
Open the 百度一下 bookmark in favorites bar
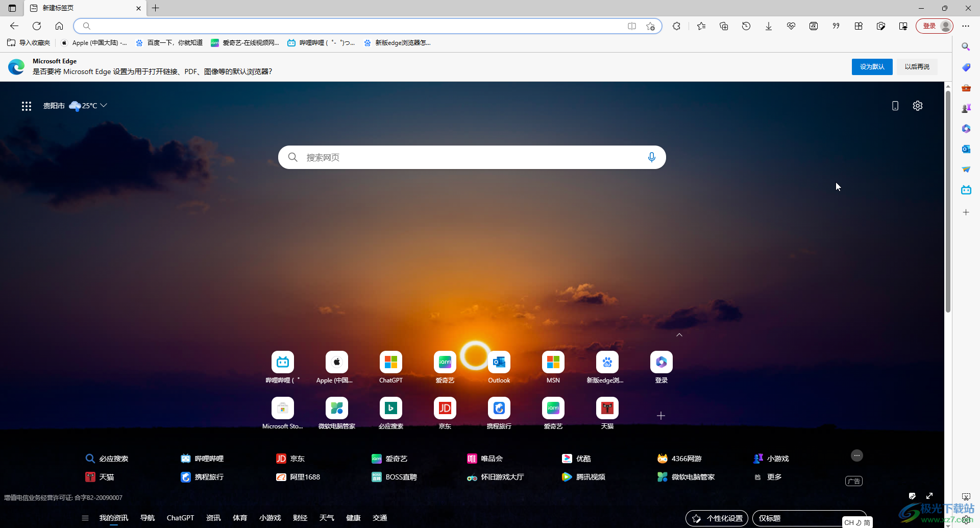[169, 43]
